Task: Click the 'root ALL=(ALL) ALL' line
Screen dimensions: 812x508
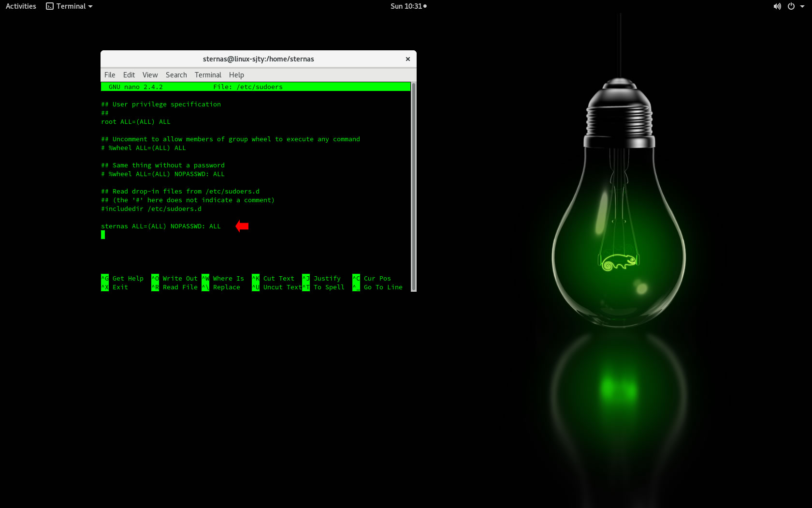Action: [x=136, y=122]
